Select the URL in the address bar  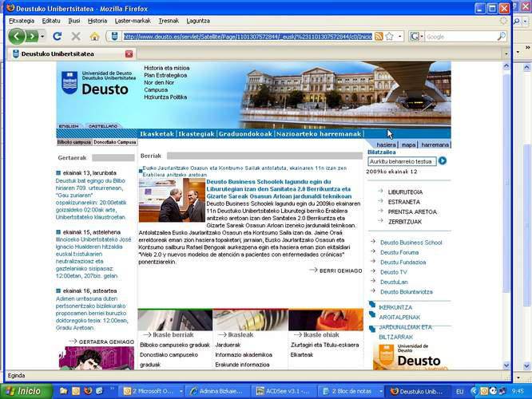pos(248,37)
